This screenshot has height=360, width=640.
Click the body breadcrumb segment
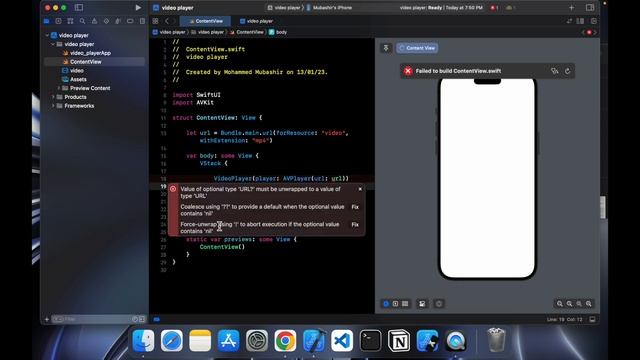click(x=278, y=32)
